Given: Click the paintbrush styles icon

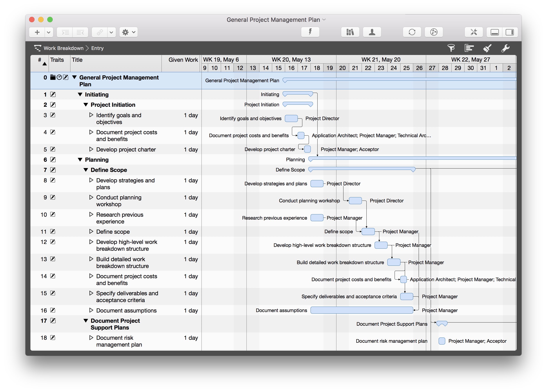Looking at the screenshot, I should tap(487, 48).
